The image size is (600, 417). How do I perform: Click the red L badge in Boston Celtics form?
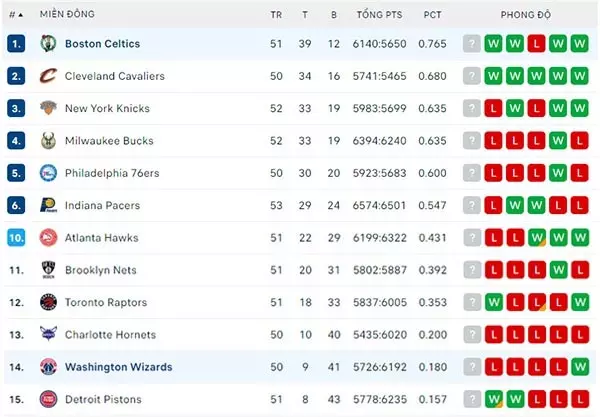pyautogui.click(x=536, y=44)
